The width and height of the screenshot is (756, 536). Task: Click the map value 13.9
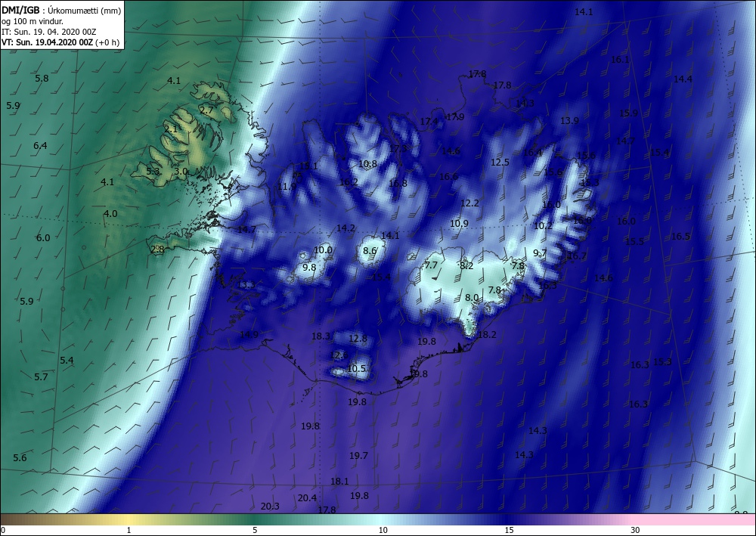click(569, 120)
